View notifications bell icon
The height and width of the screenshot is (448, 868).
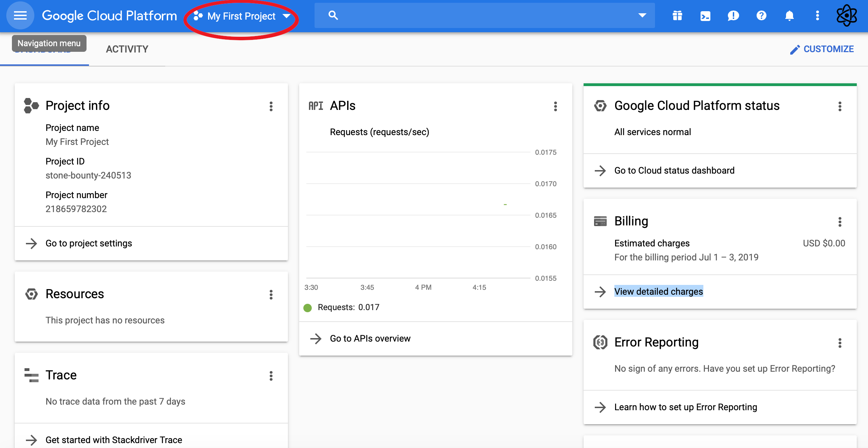tap(789, 16)
